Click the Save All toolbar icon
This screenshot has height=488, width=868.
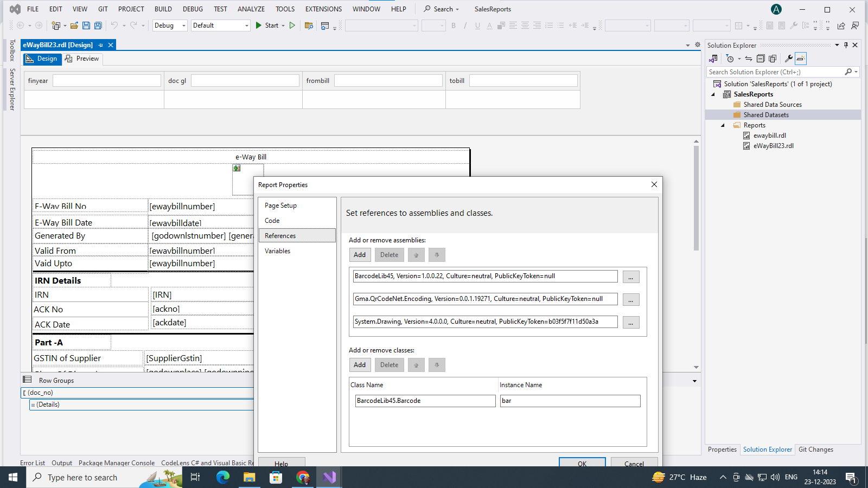click(98, 25)
